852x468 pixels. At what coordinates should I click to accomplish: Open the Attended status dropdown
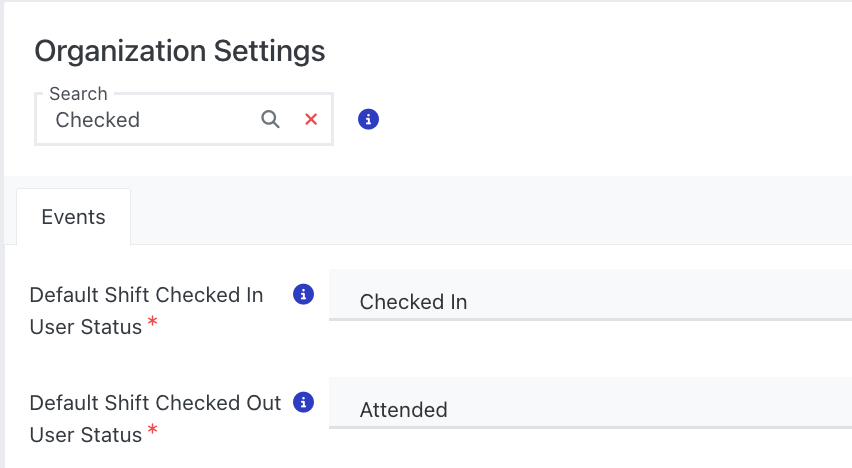[x=590, y=409]
